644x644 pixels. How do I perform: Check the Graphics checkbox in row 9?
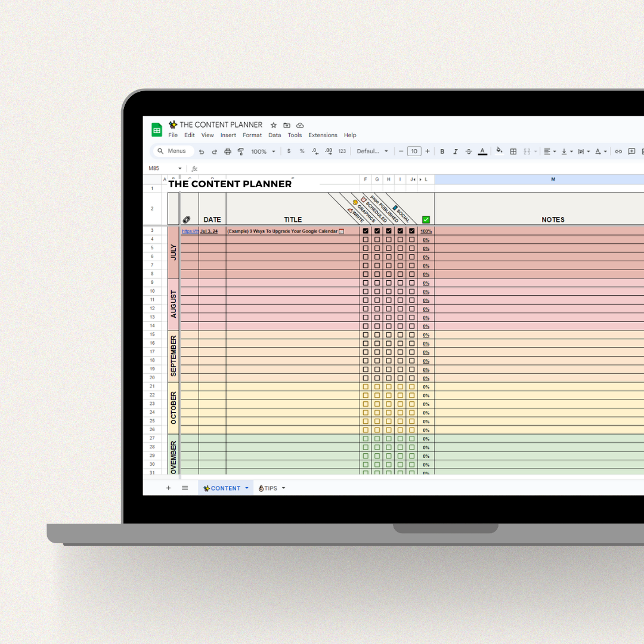tap(377, 283)
